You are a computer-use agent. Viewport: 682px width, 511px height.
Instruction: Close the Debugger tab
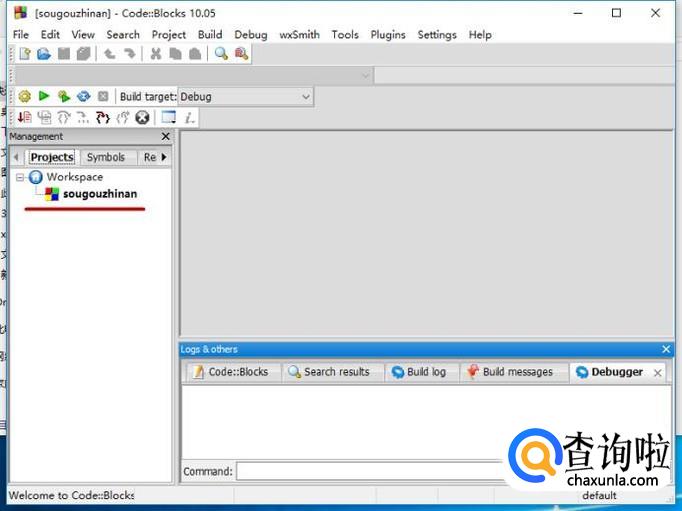[658, 373]
